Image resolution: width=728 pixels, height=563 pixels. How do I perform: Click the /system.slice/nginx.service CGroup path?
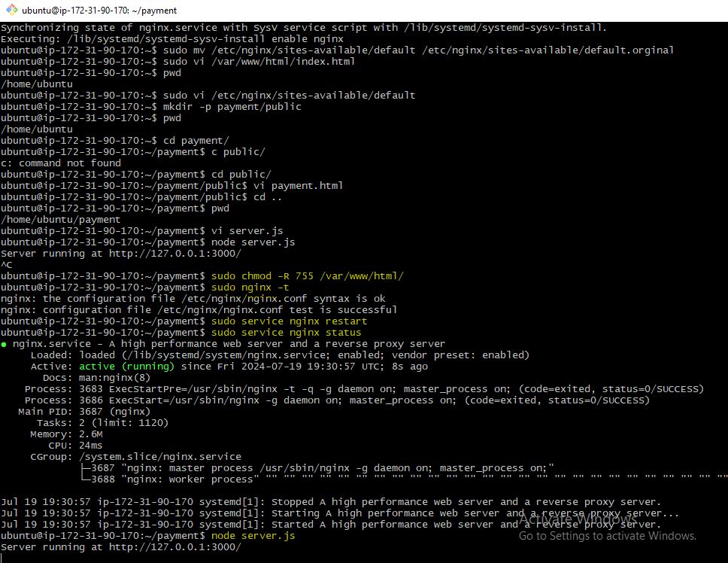coord(159,457)
